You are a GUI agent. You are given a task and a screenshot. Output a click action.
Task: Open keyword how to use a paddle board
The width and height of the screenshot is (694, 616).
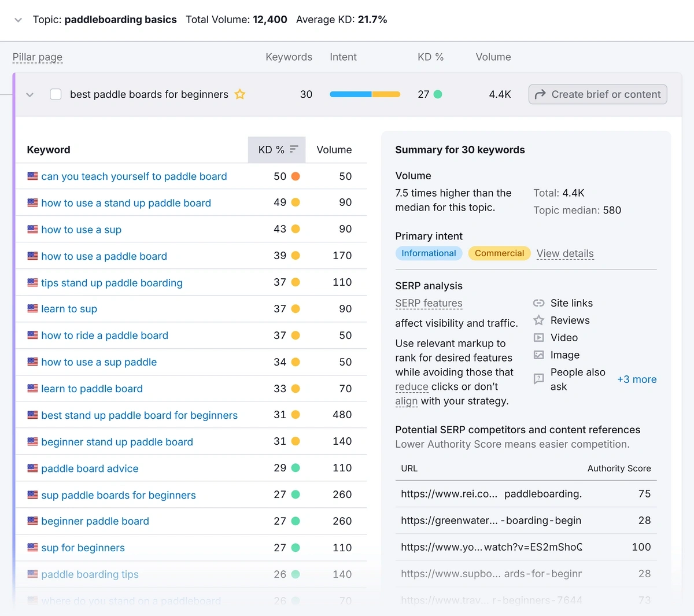point(104,256)
